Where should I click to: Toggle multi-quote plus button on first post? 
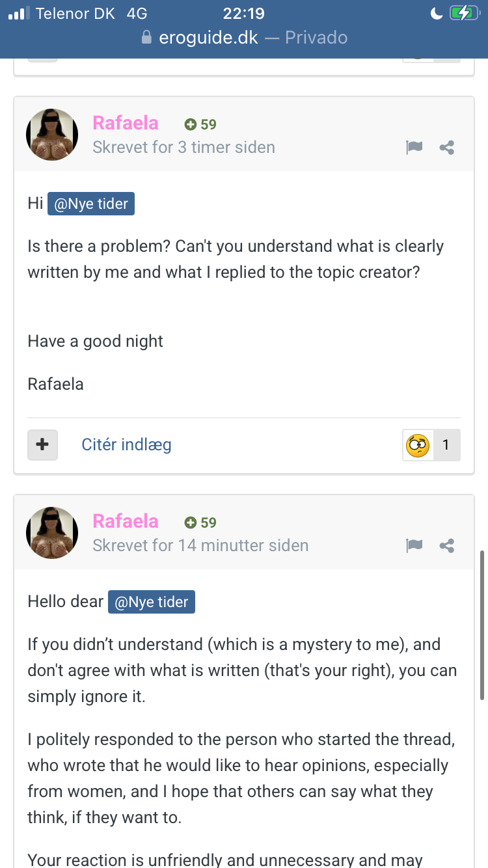[42, 445]
